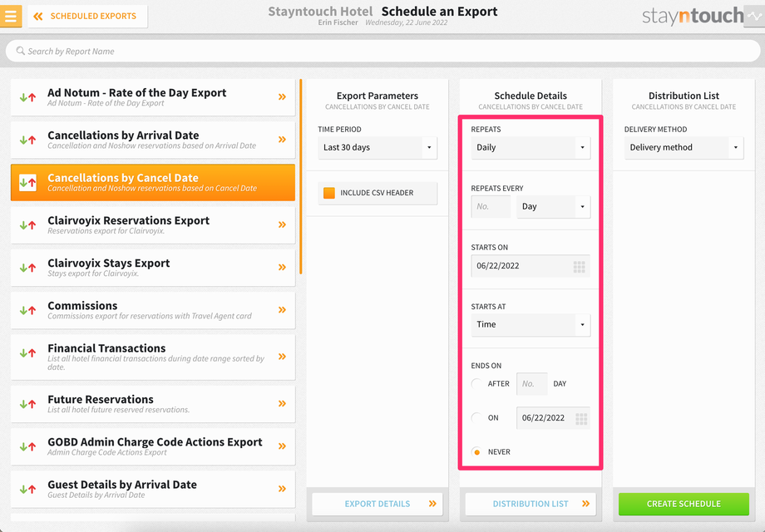Select the Never radio button

[477, 452]
